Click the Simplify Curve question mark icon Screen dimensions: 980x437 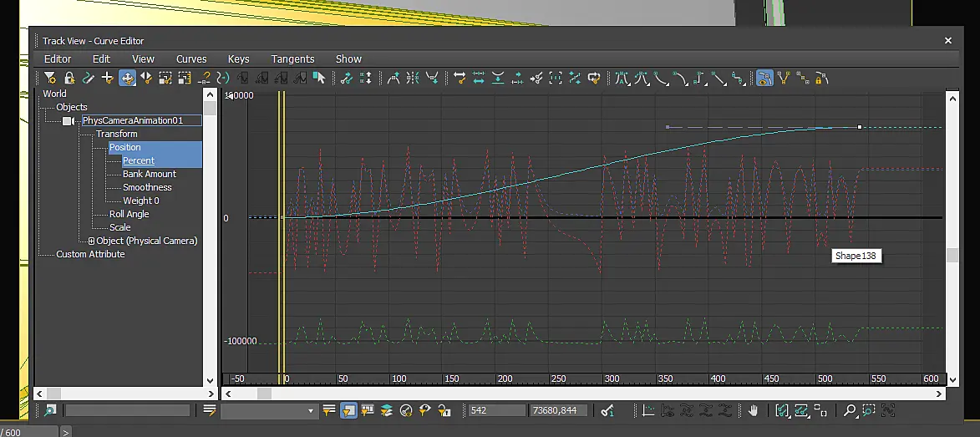tap(204, 79)
